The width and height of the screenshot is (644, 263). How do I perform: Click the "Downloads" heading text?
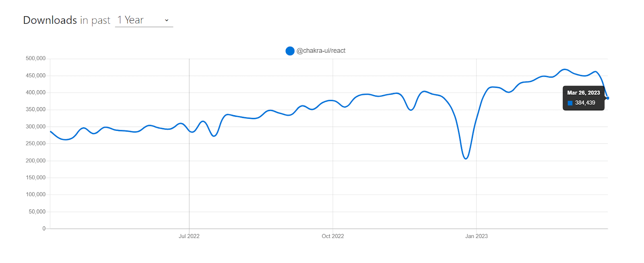50,20
